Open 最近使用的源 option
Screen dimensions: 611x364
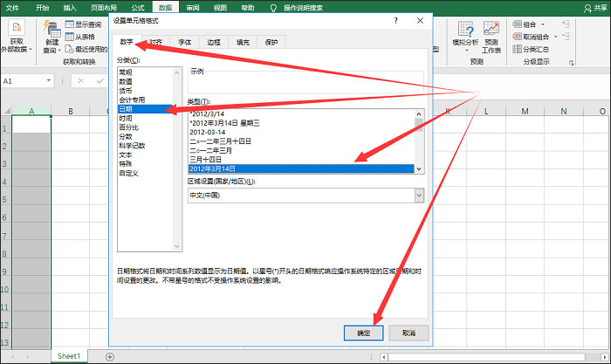(86, 49)
